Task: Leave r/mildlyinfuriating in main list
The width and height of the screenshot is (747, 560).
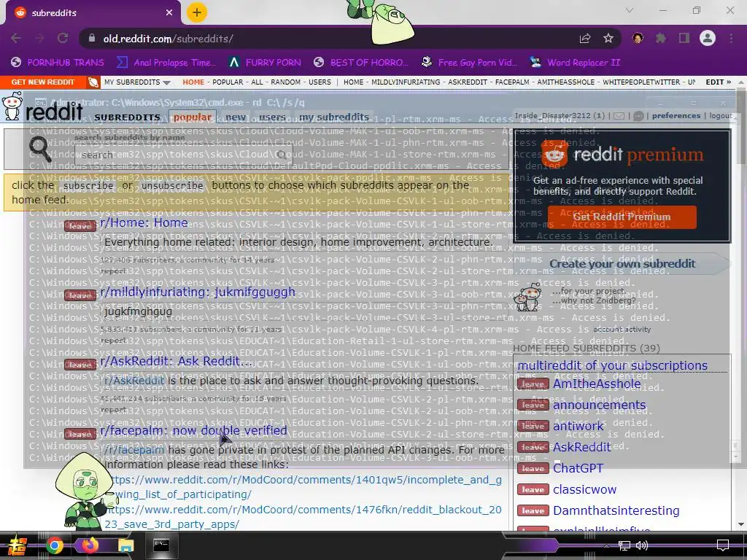Action: coord(80,295)
